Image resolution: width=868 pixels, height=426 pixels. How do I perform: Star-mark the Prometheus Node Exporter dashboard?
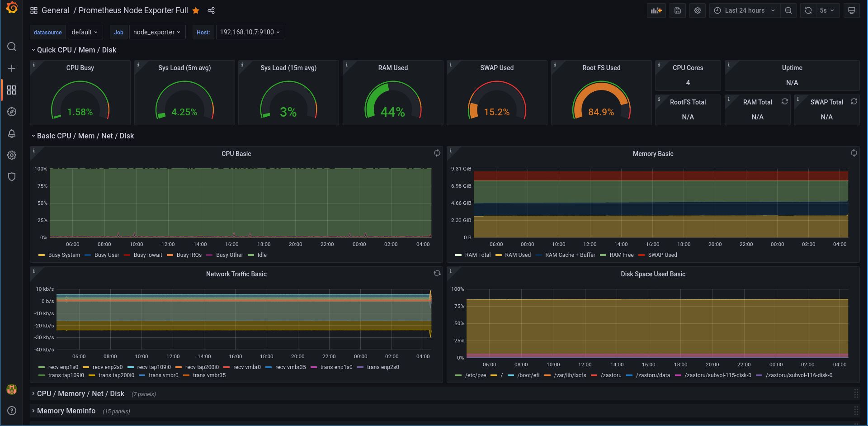(196, 10)
